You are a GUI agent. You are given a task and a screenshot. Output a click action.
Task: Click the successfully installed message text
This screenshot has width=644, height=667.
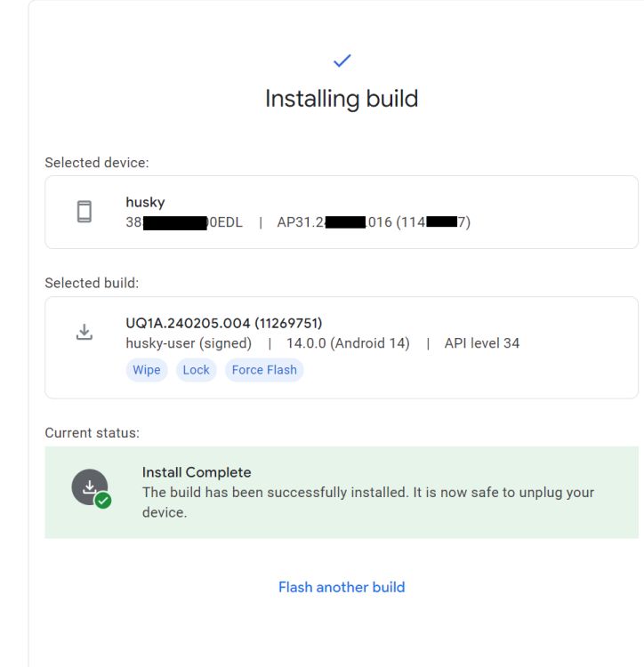pyautogui.click(x=368, y=502)
